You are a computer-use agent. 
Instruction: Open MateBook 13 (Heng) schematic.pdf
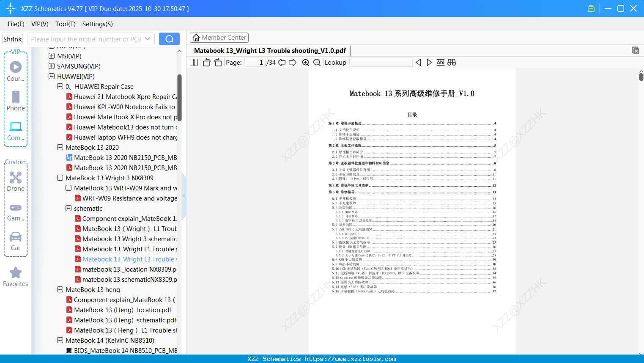tap(122, 320)
